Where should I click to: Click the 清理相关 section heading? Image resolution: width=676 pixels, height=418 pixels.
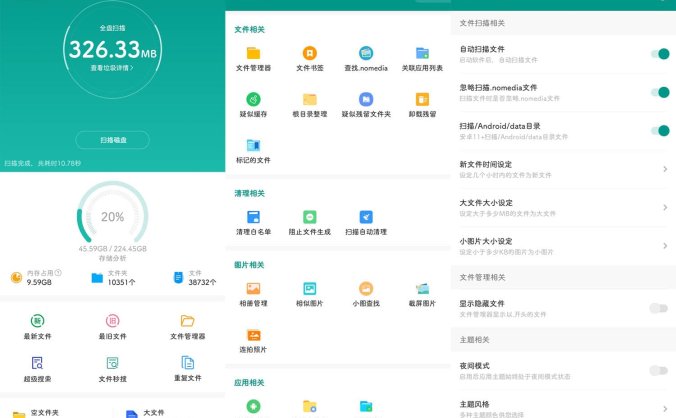pyautogui.click(x=250, y=193)
